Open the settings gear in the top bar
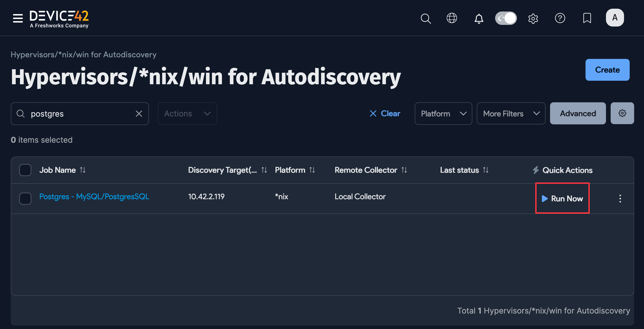This screenshot has height=329, width=644. (x=533, y=18)
